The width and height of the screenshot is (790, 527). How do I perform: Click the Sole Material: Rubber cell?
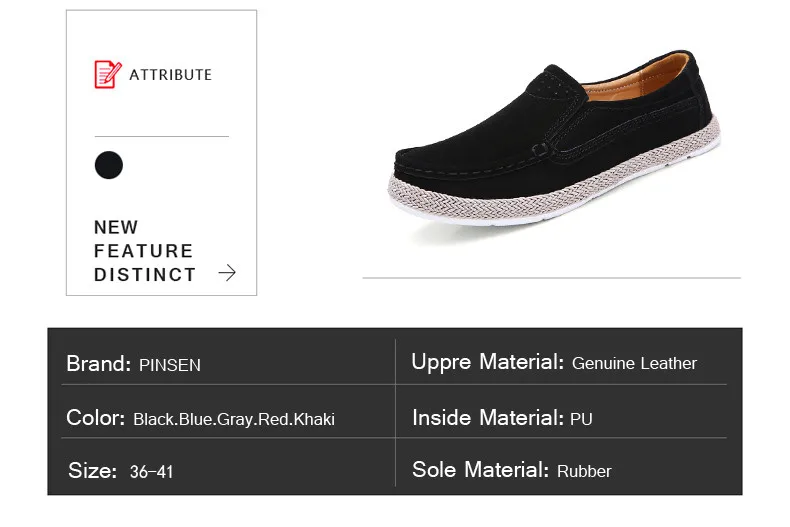[561, 470]
